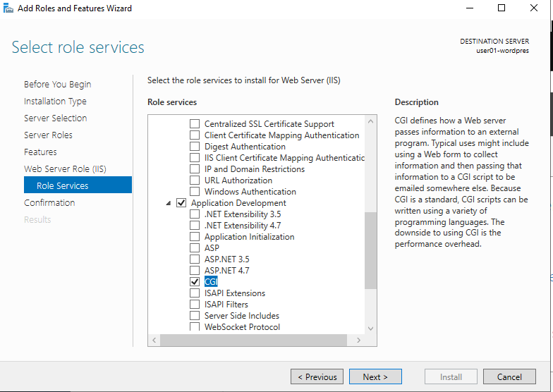The height and width of the screenshot is (392, 553).
Task: Open Server Selection step
Action: pos(55,118)
